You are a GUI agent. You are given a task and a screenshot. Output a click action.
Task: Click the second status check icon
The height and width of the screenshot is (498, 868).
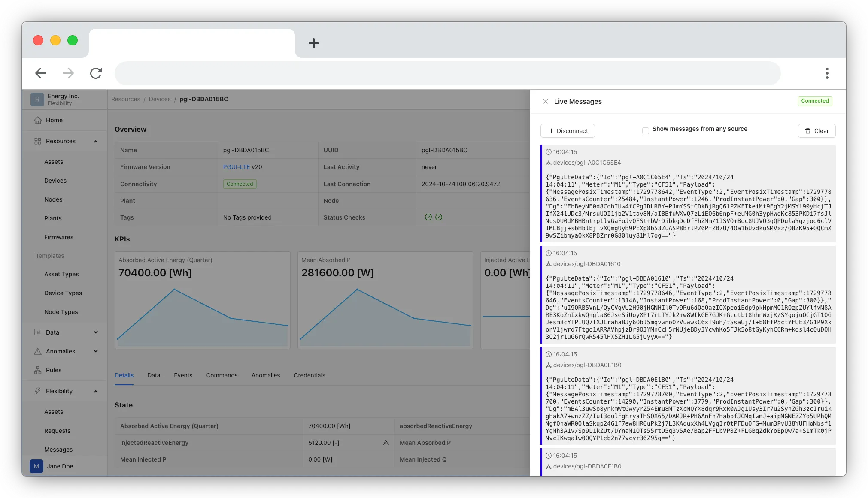(x=439, y=217)
